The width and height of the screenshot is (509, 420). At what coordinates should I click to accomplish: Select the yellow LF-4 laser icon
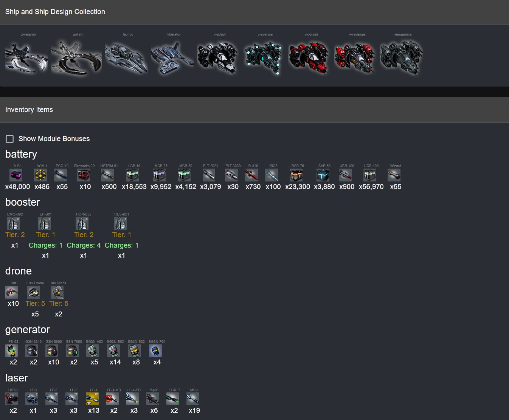pyautogui.click(x=92, y=399)
